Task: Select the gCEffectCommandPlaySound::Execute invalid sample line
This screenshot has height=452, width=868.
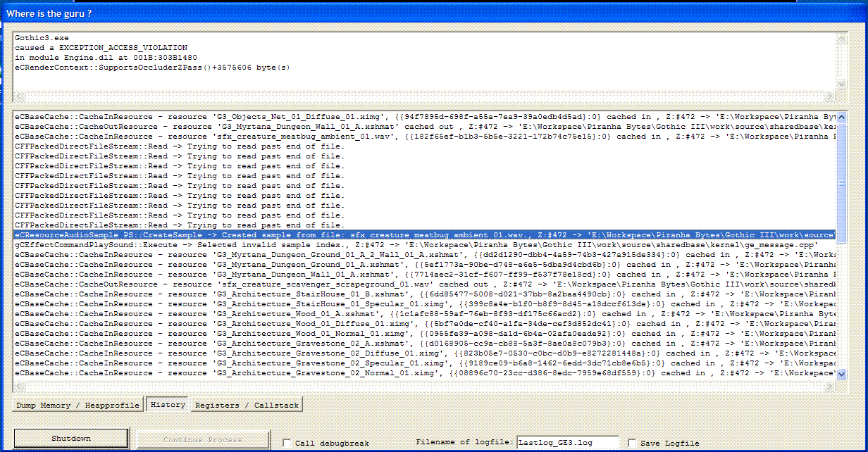Action: tap(425, 244)
